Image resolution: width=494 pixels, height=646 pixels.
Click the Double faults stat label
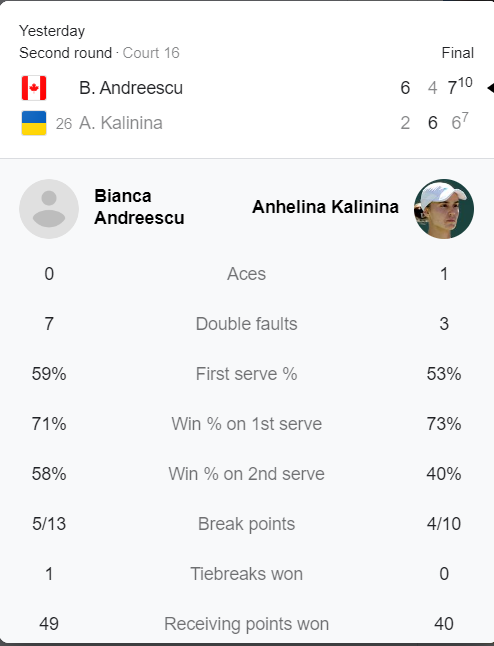click(246, 324)
